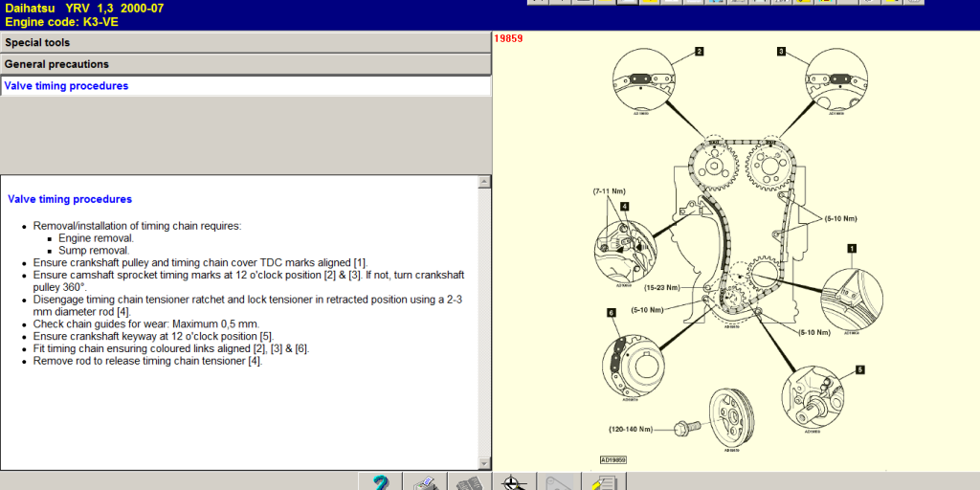Image resolution: width=980 pixels, height=490 pixels.
Task: Click 'Check chain guides for wear' line
Action: [x=146, y=323]
